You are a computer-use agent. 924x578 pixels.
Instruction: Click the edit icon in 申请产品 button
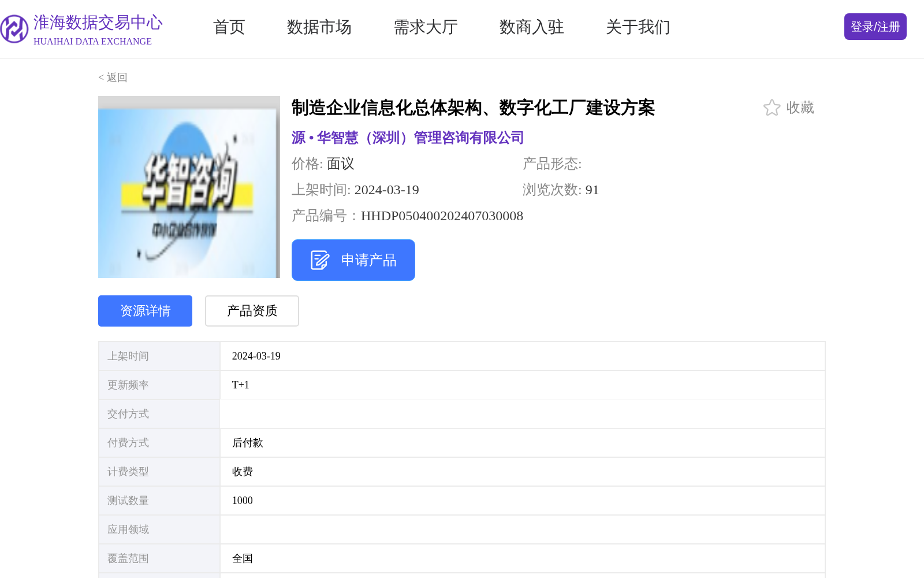(319, 260)
